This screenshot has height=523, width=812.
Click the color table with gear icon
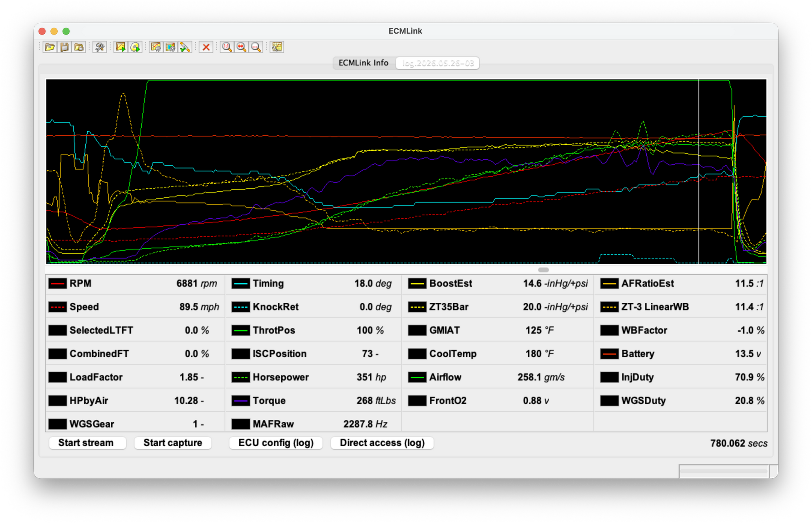170,47
